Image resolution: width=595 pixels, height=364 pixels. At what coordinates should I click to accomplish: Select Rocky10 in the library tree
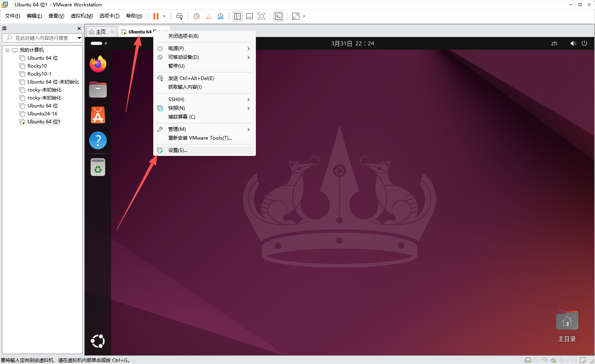(37, 66)
